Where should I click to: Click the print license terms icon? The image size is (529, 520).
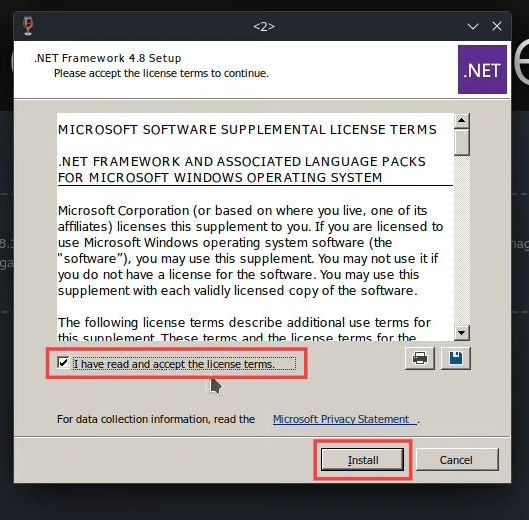[x=420, y=358]
